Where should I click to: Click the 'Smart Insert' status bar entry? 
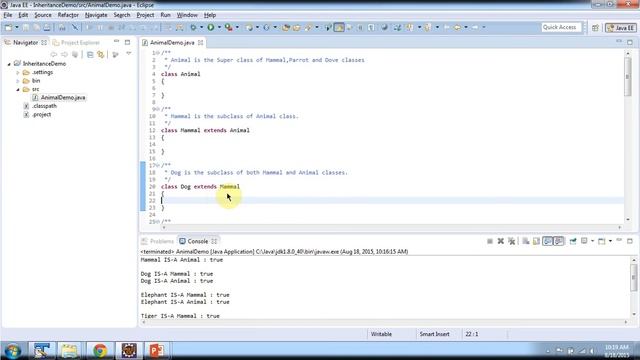(434, 334)
